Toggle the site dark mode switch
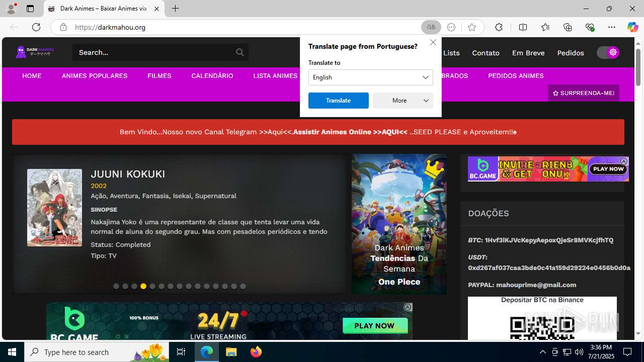The width and height of the screenshot is (644, 362). pos(608,52)
